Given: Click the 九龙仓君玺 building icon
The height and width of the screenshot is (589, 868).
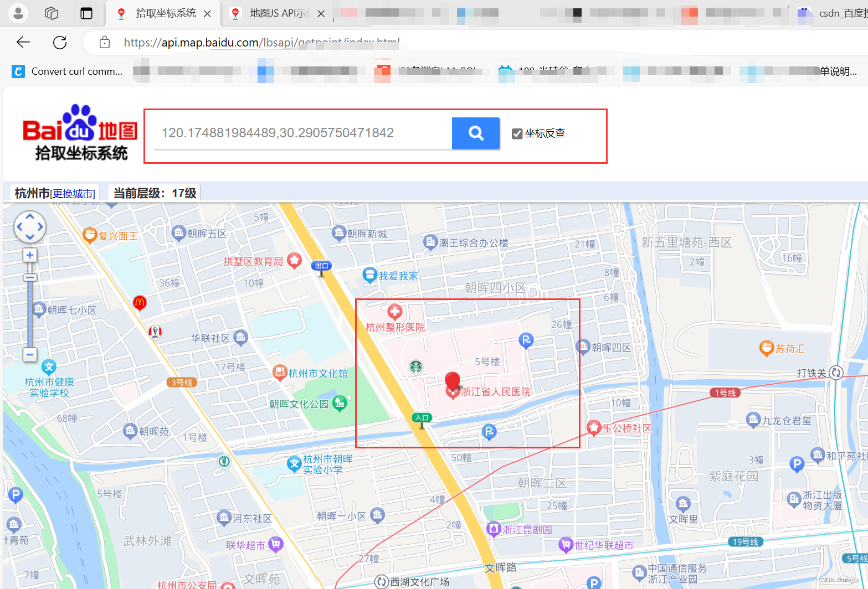Looking at the screenshot, I should tap(753, 420).
